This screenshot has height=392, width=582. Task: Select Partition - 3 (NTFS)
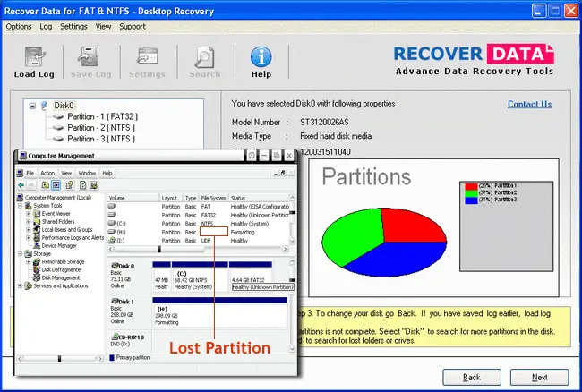click(101, 139)
